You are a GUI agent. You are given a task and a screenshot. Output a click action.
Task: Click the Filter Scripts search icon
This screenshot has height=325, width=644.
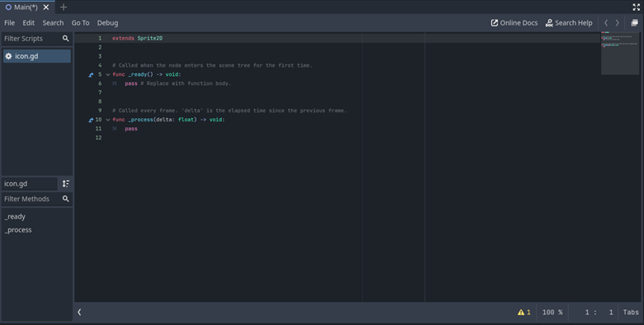point(66,39)
